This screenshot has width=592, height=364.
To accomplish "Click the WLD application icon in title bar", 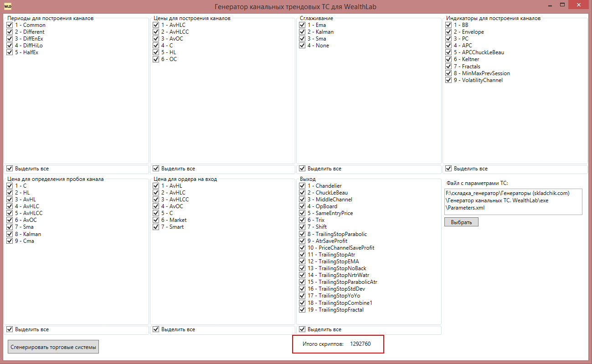I will pyautogui.click(x=8, y=6).
